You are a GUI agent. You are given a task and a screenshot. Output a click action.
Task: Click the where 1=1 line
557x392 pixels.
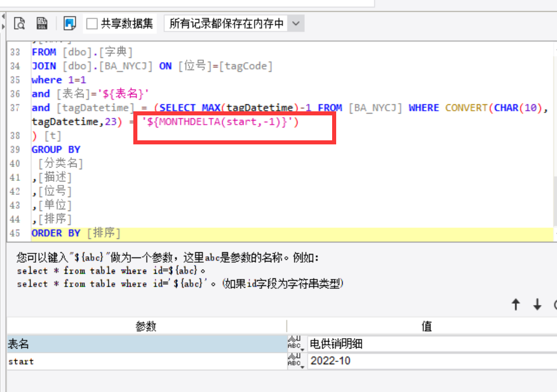point(59,80)
